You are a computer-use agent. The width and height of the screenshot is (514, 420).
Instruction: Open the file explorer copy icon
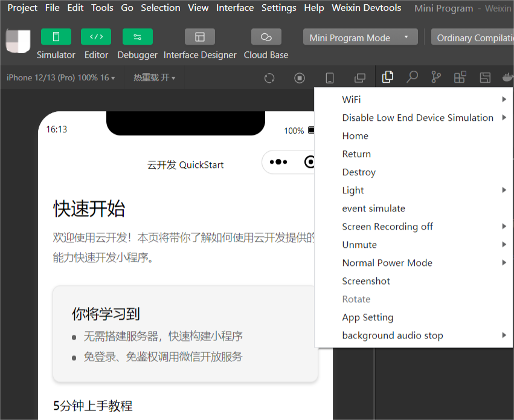388,77
